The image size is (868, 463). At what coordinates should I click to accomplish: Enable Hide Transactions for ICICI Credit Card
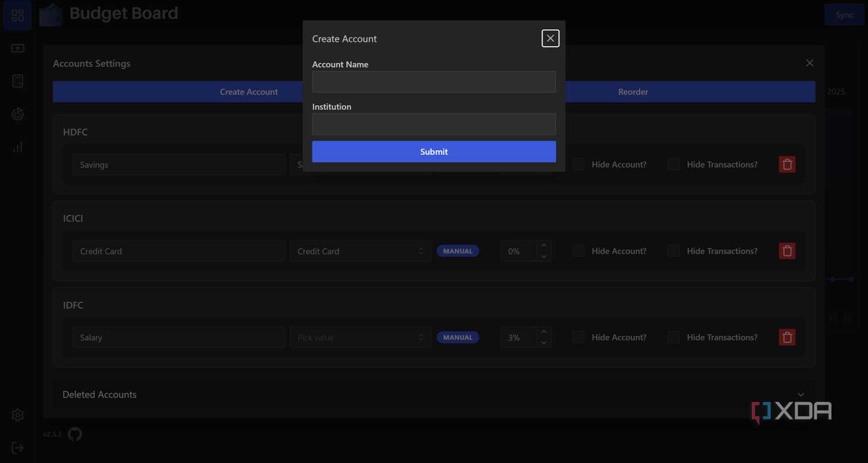point(674,251)
